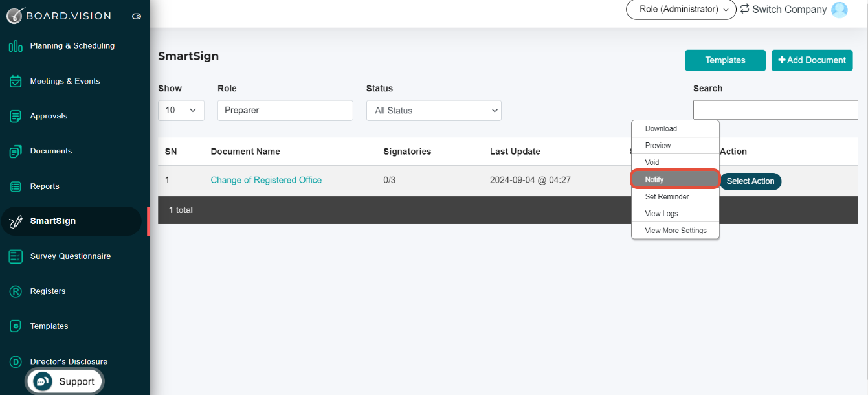Sort by Document Name column header
The image size is (868, 395).
[245, 152]
